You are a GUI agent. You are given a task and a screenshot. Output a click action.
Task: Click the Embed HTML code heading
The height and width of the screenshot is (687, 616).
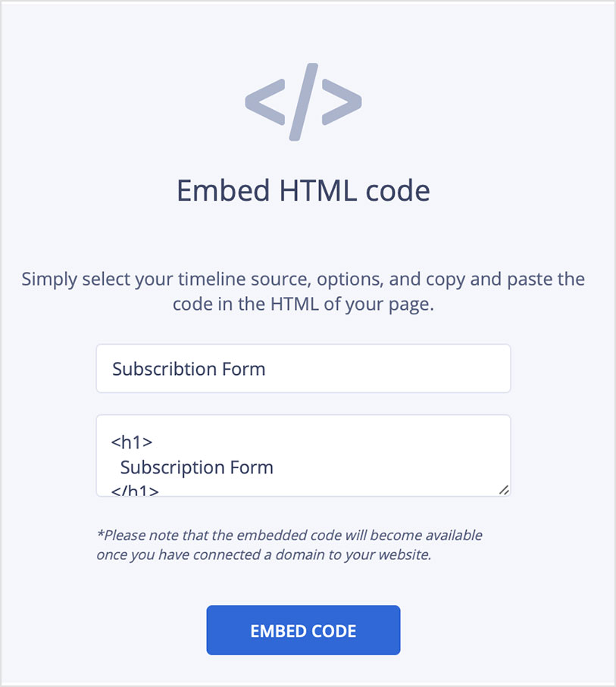point(302,191)
